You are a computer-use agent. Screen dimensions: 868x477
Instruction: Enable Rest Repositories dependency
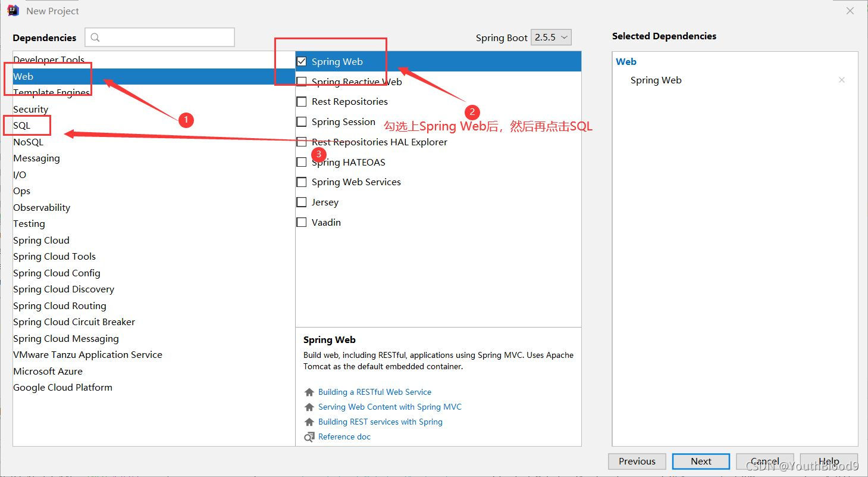coord(302,102)
